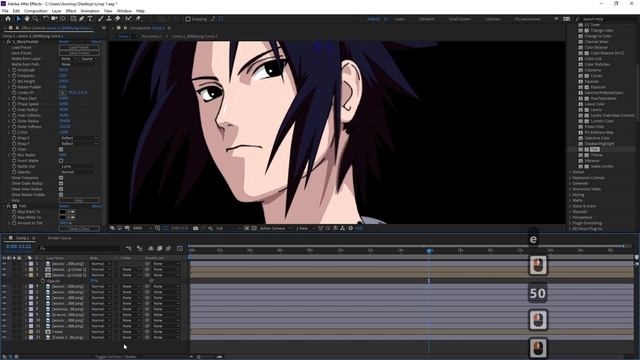The height and width of the screenshot is (360, 640).
Task: Toggle the Show Inner Radius checkbox
Action: coord(61,189)
